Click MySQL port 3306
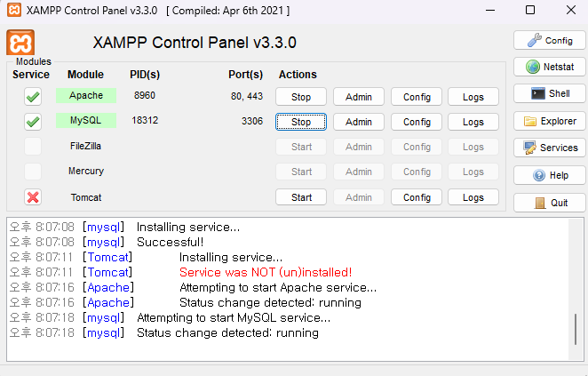Image resolution: width=588 pixels, height=376 pixels. [x=252, y=121]
